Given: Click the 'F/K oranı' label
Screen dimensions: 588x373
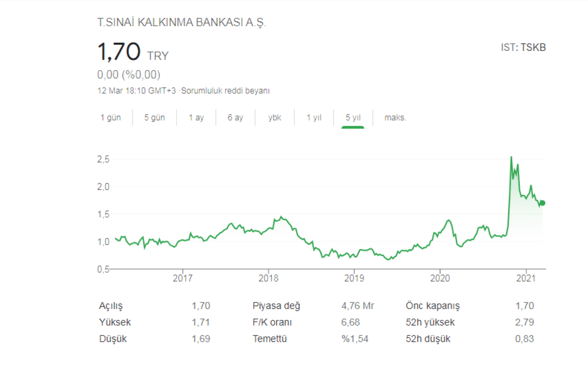Looking at the screenshot, I should (272, 322).
